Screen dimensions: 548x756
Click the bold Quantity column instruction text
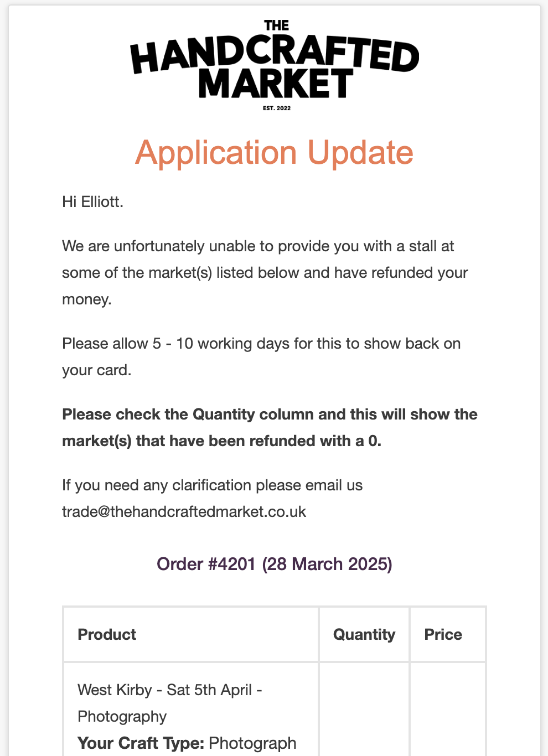[x=270, y=427]
